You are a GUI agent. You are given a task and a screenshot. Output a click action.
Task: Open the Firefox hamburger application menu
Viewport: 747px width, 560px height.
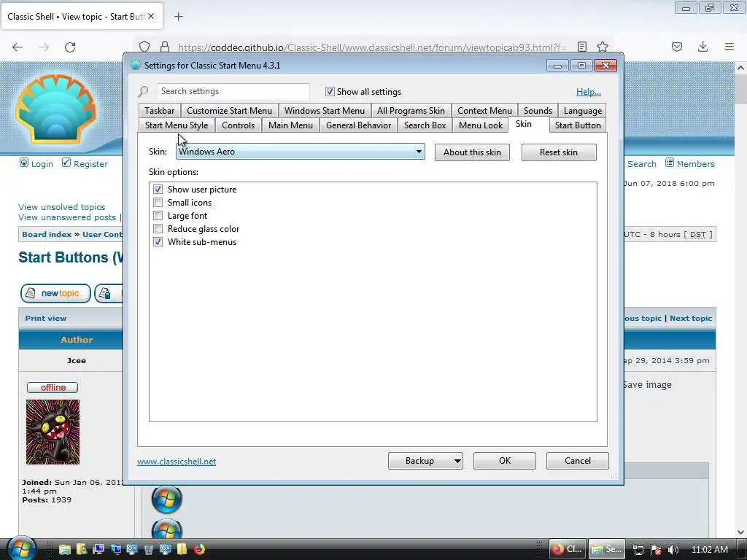pyautogui.click(x=729, y=47)
